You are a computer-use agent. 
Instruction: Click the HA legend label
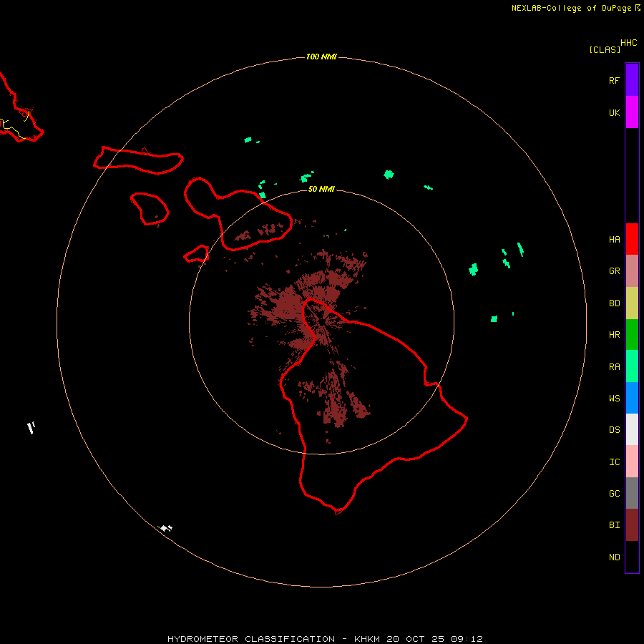point(614,239)
